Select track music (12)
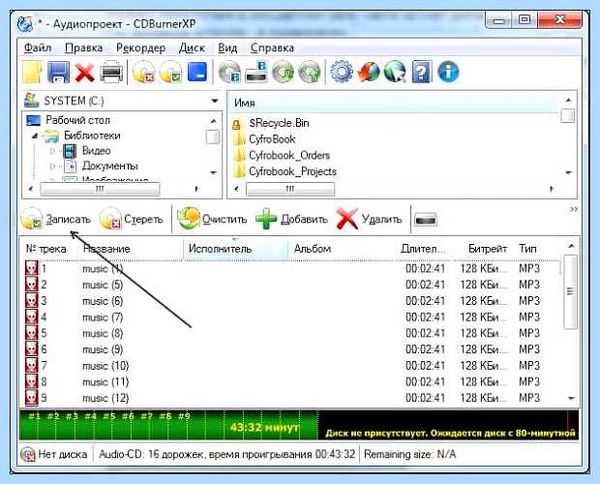600x484 pixels. (x=105, y=398)
